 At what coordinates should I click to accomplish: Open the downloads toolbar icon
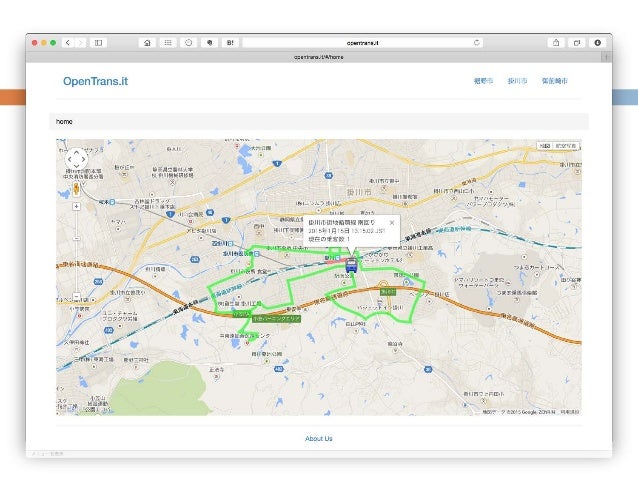pyautogui.click(x=597, y=43)
